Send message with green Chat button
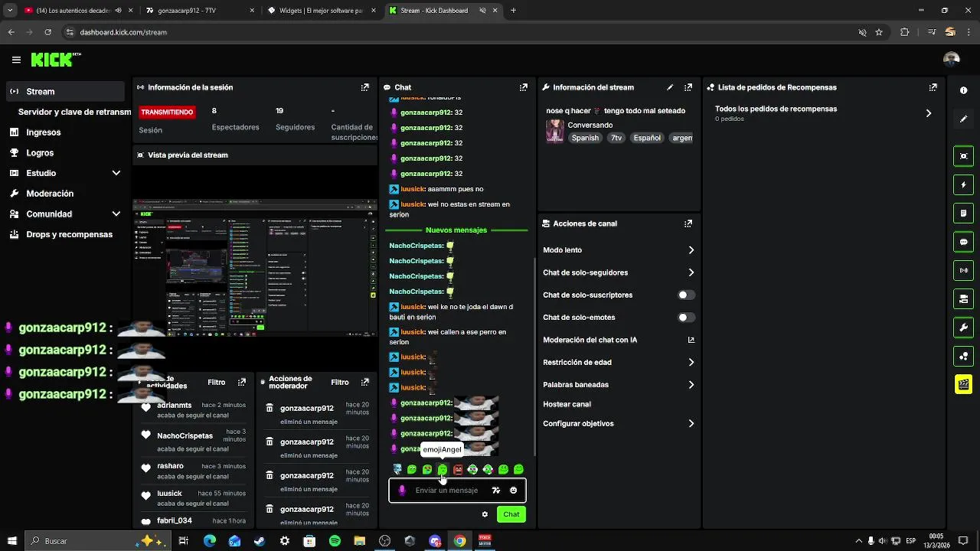 (x=511, y=514)
